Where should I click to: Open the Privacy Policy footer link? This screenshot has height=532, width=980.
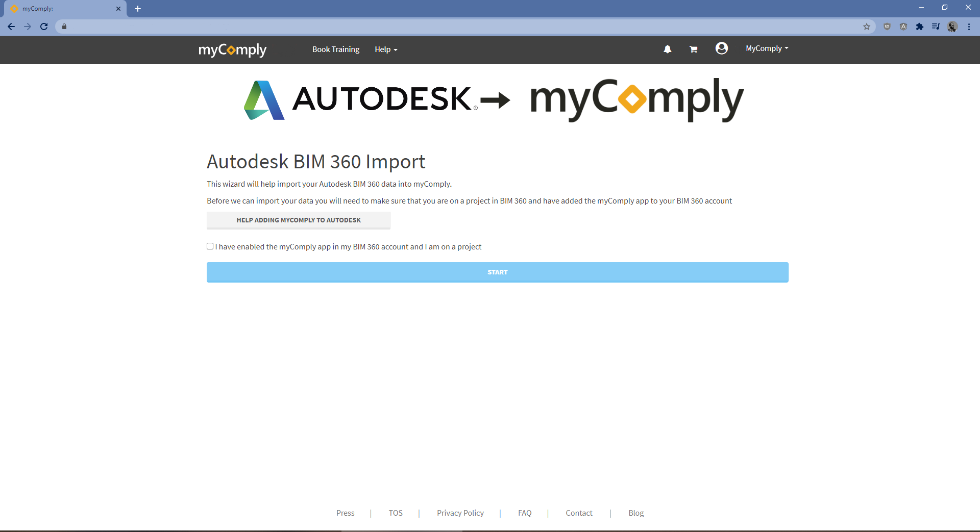coord(460,513)
